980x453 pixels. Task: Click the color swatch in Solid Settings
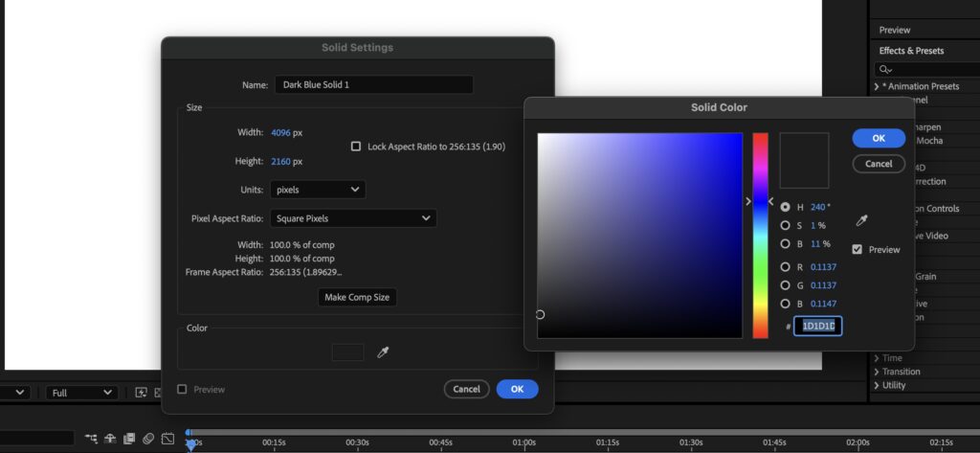(347, 352)
